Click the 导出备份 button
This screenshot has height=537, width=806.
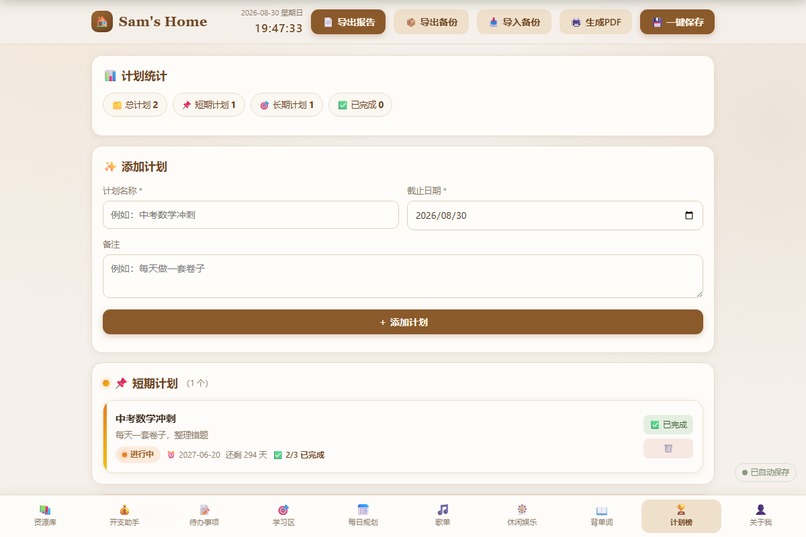click(431, 22)
